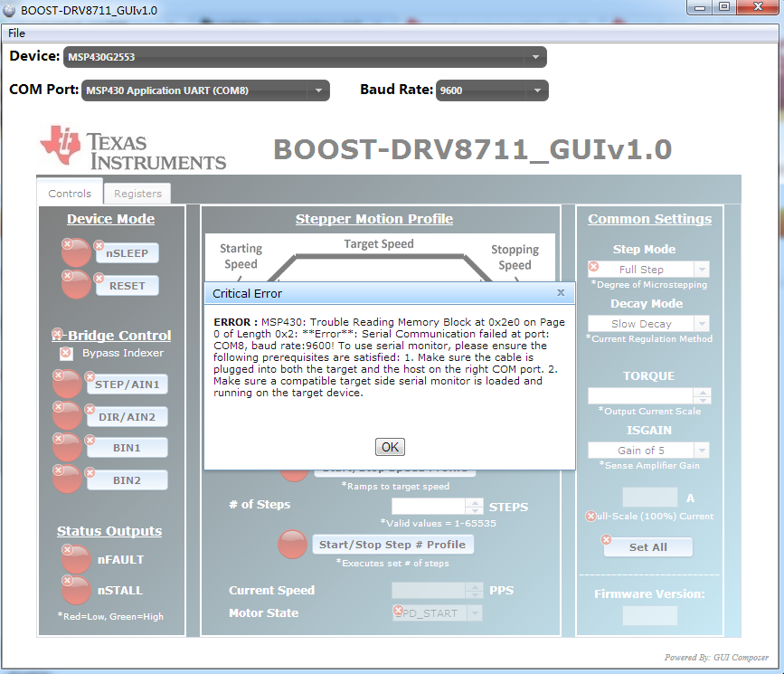This screenshot has height=674, width=784.
Task: Open the COM Port dropdown
Action: [205, 90]
